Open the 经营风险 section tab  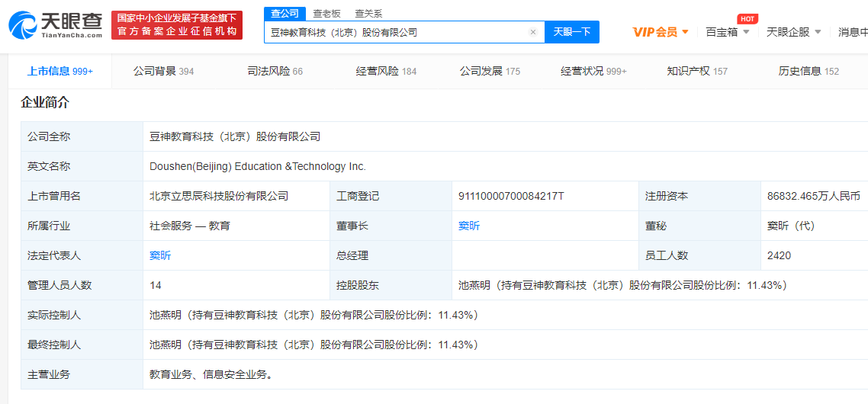pos(386,71)
